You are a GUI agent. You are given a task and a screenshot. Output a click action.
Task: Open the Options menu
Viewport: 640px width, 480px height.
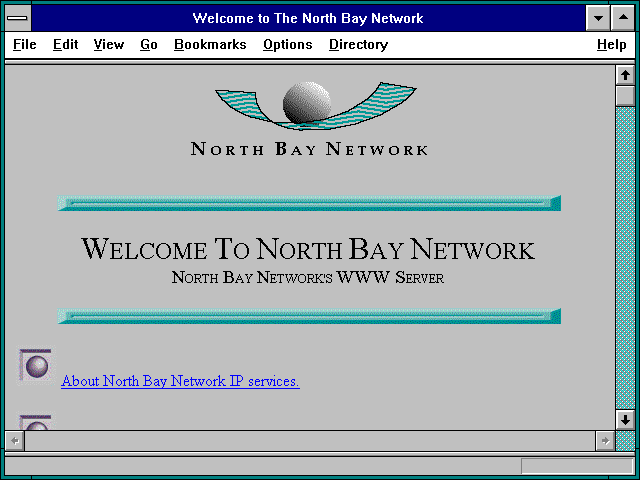(287, 44)
